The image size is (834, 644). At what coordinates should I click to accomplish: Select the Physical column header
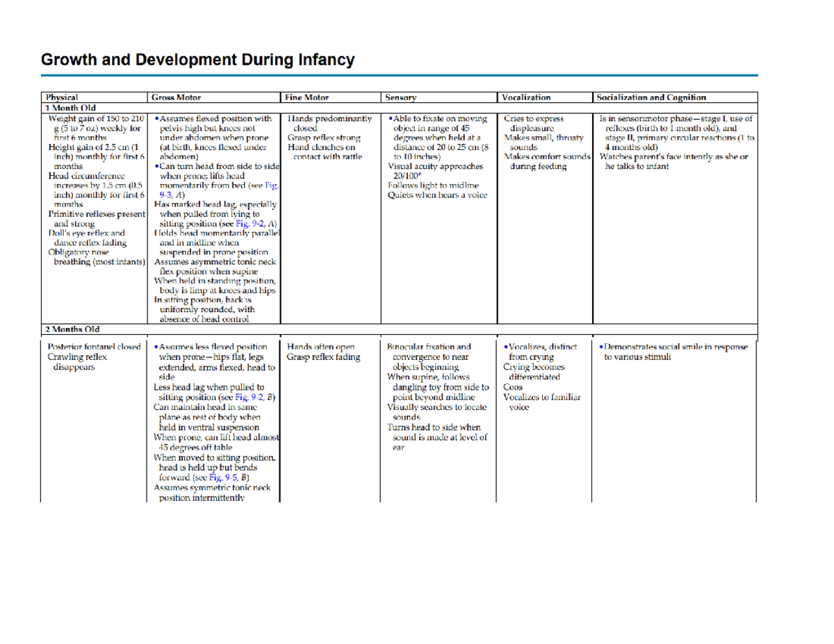pyautogui.click(x=61, y=97)
